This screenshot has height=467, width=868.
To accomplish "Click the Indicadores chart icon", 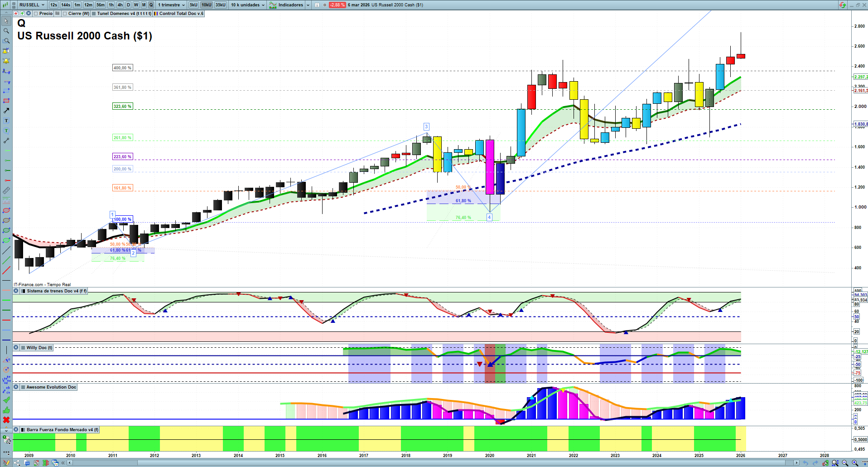I will pos(273,5).
